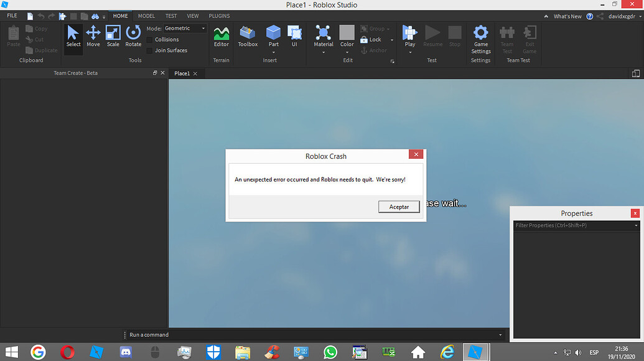Activate the Move tool

tap(93, 37)
